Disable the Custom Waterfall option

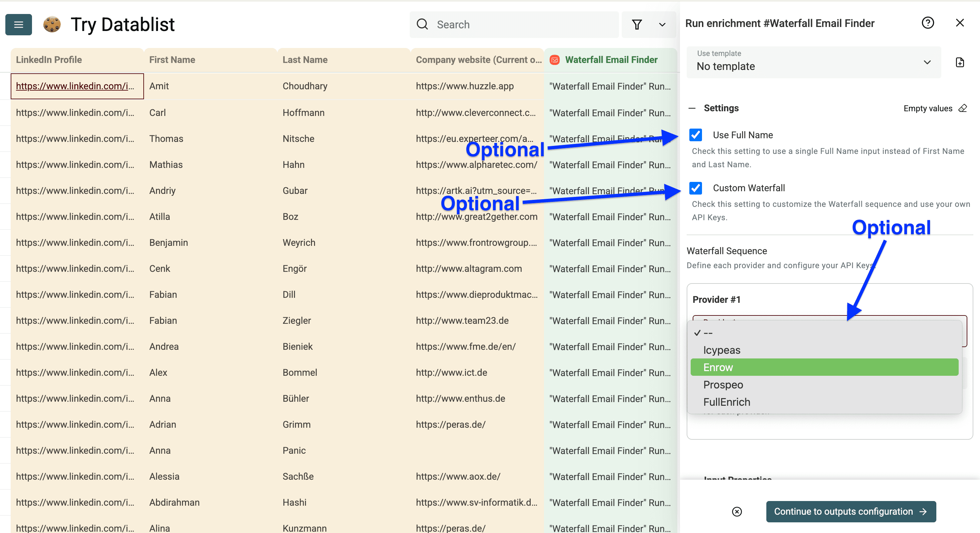[696, 188]
